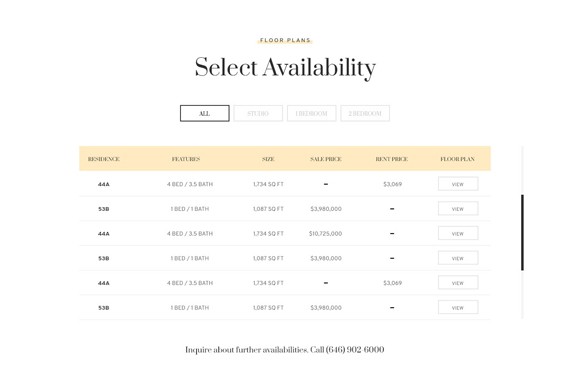Filter by 2 BEDROOM tab
Screen dimensions: 570x390
(x=365, y=113)
